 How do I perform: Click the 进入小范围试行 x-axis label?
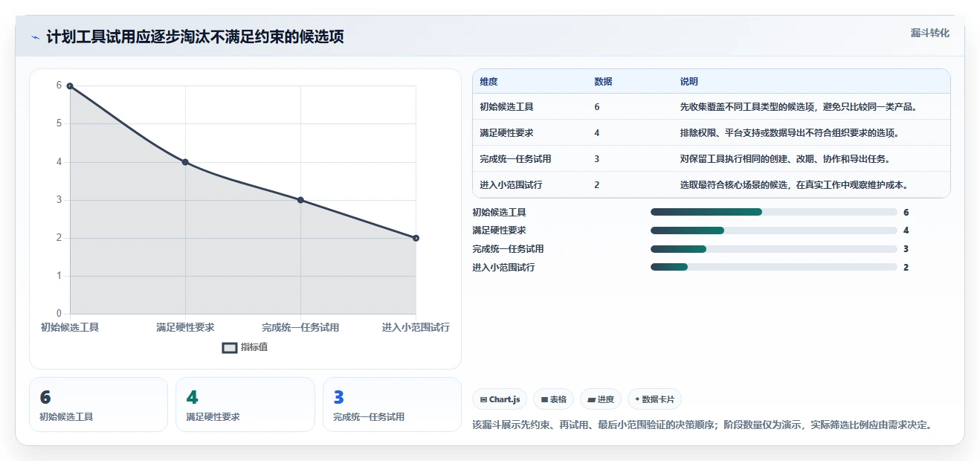point(416,327)
